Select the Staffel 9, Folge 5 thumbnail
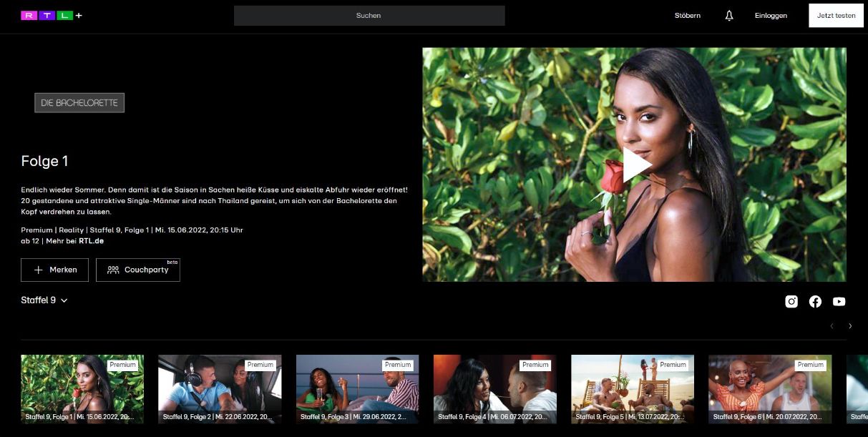Image resolution: width=868 pixels, height=437 pixels. point(633,389)
